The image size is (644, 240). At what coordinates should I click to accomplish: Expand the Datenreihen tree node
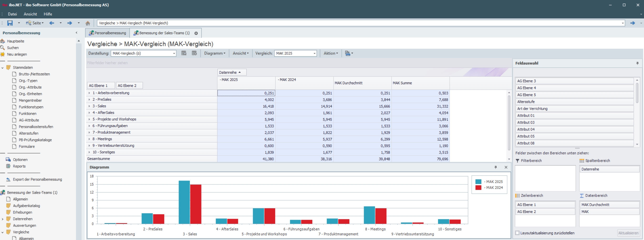coord(3,219)
